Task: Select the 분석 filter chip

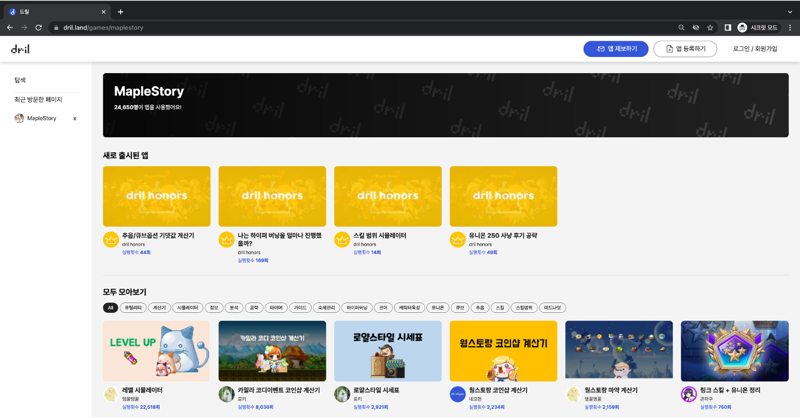Action: click(x=234, y=308)
